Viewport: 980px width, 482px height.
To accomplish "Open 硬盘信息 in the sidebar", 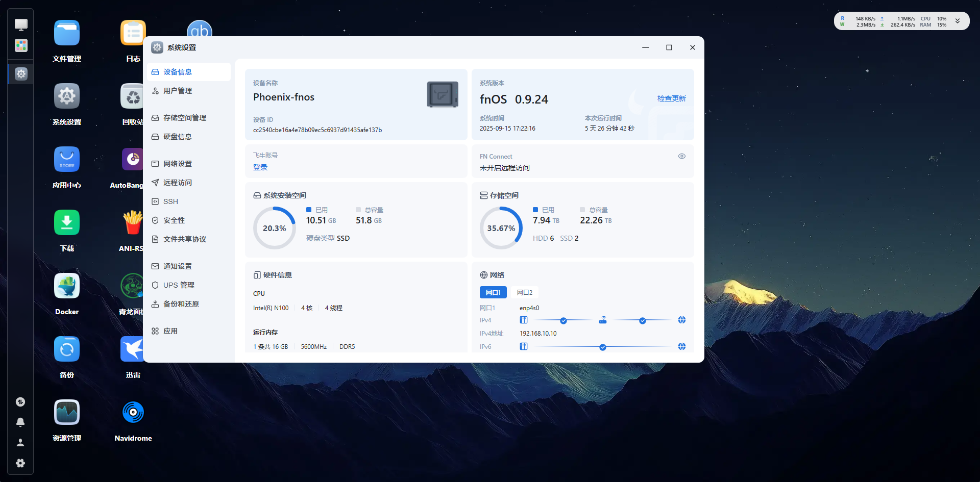I will pyautogui.click(x=189, y=137).
